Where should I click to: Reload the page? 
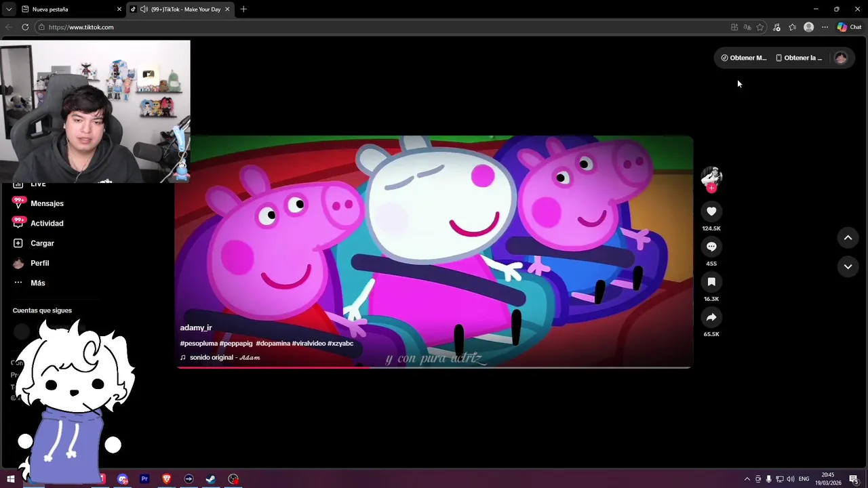click(25, 27)
